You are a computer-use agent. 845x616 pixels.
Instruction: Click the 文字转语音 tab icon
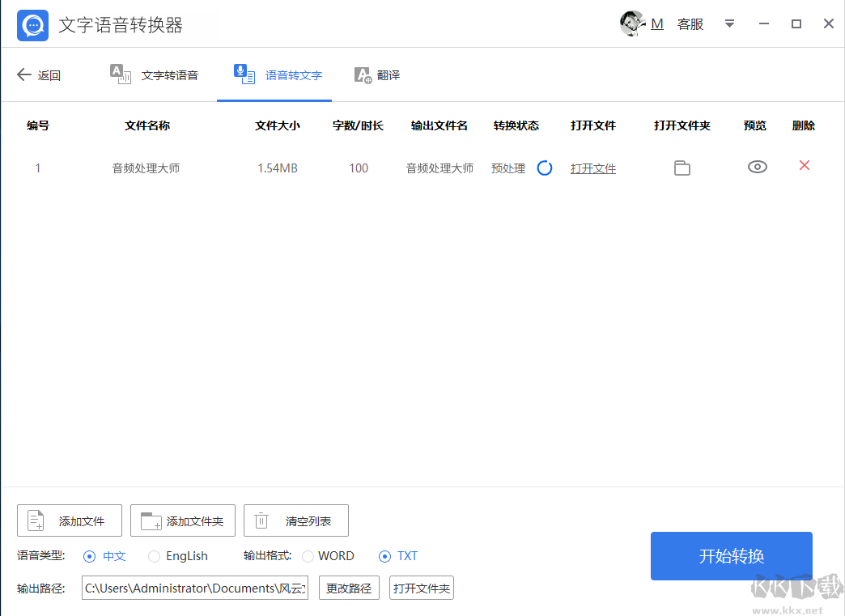point(121,74)
